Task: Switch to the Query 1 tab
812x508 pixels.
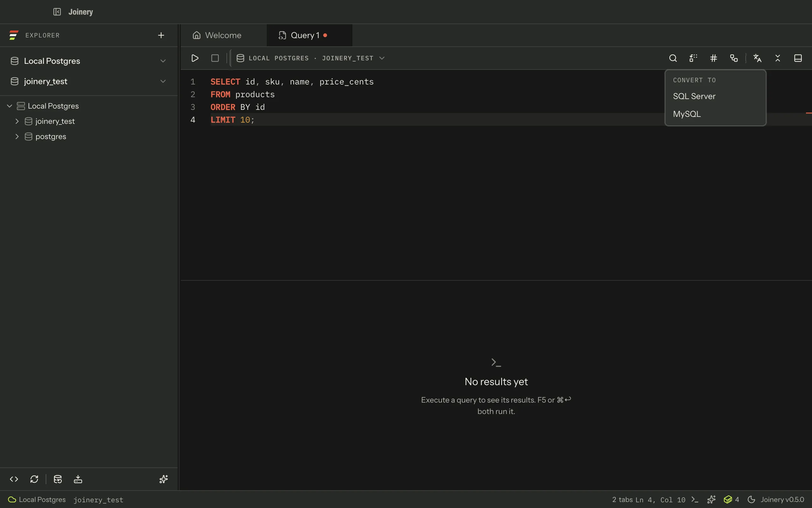Action: [x=309, y=35]
